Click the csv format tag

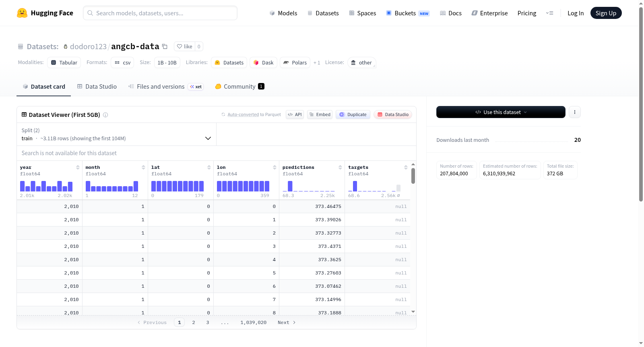tap(122, 62)
